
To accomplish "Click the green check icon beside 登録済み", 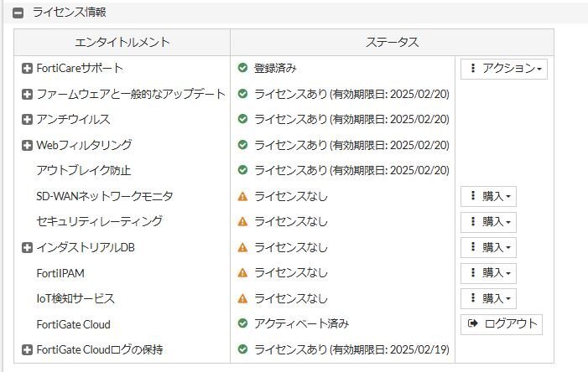I will (x=242, y=68).
